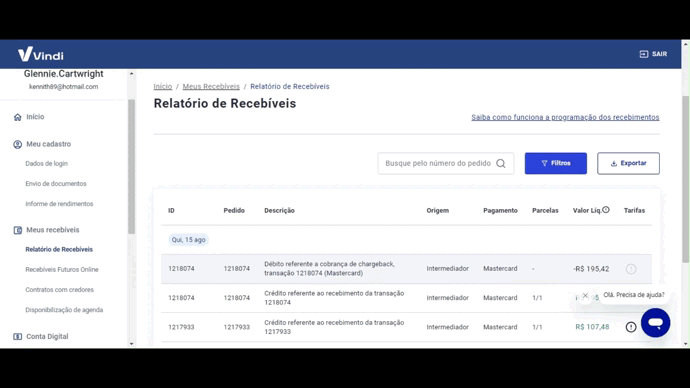
Task: Open Contratos com credores
Action: coord(59,290)
